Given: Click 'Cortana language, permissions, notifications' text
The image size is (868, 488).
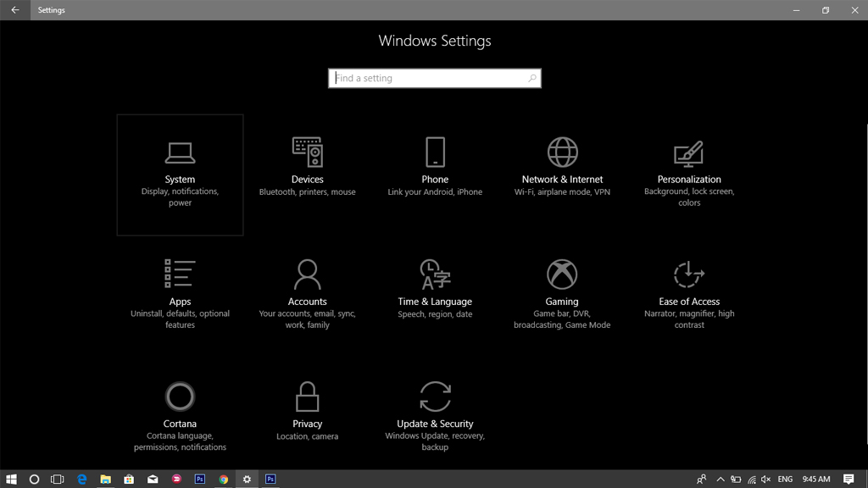Looking at the screenshot, I should (180, 441).
